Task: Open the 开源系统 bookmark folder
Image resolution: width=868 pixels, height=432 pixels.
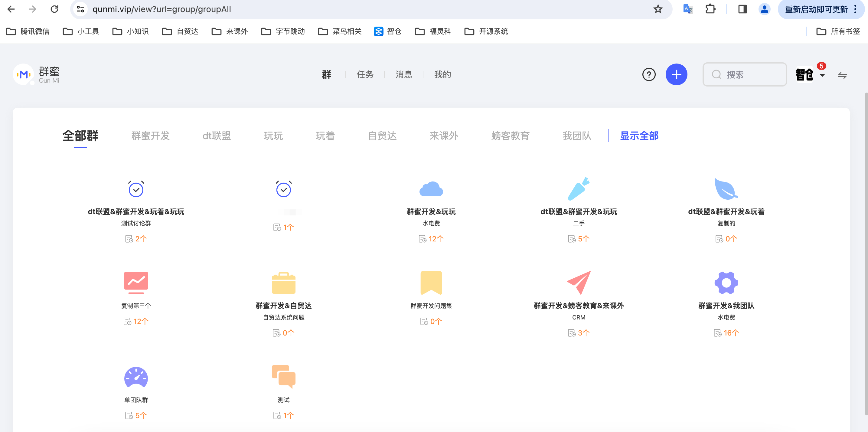Action: (486, 31)
